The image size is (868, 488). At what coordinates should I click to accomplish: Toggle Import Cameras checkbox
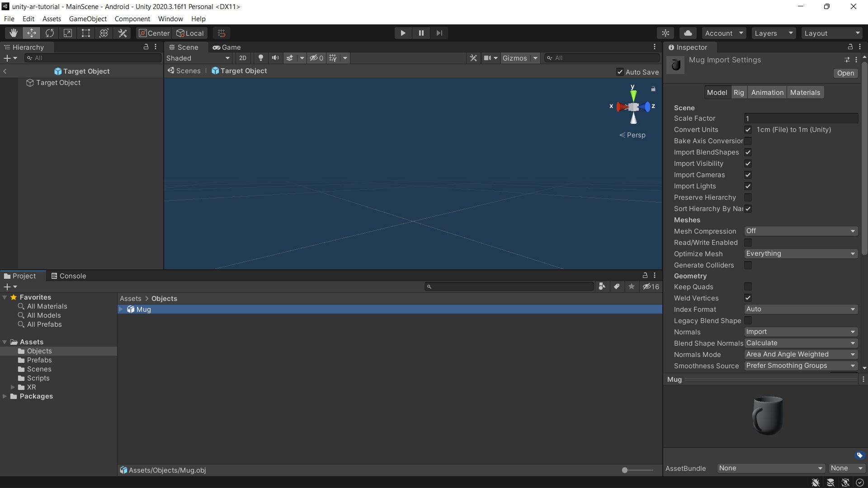click(748, 175)
